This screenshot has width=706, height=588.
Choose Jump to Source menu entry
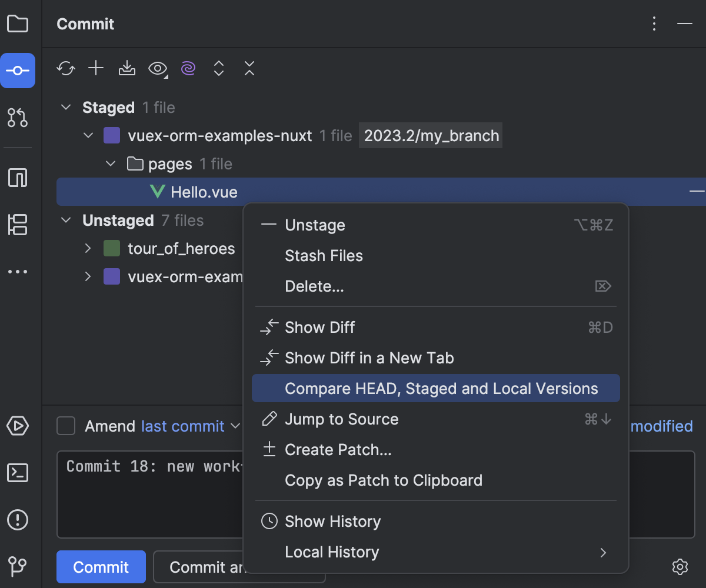[x=435, y=419]
